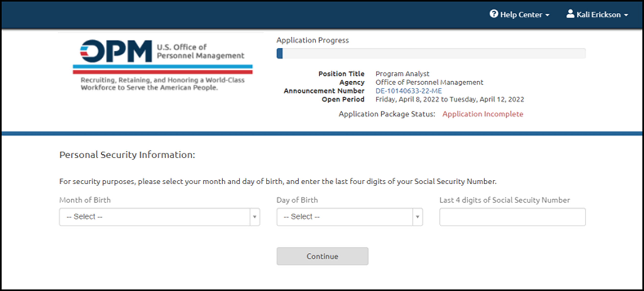
Task: Click the Day of Birth label
Action: point(297,200)
